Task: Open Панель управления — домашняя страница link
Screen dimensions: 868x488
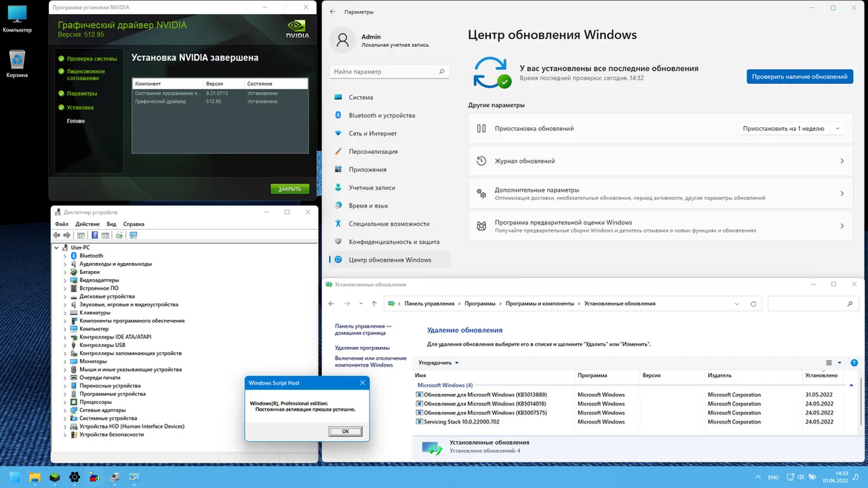Action: tap(363, 329)
